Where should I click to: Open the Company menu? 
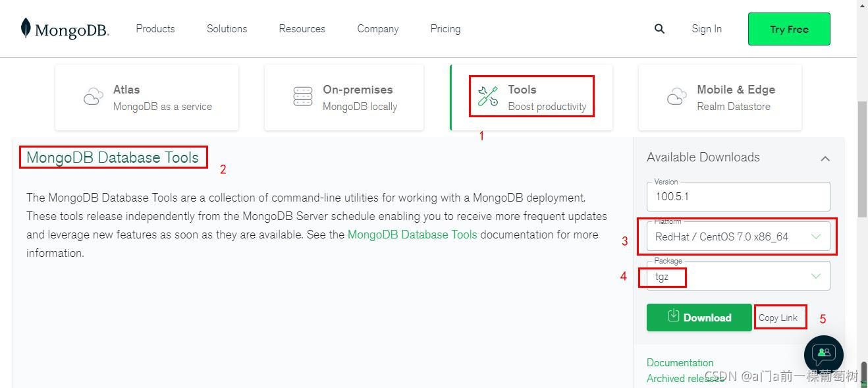click(x=378, y=29)
